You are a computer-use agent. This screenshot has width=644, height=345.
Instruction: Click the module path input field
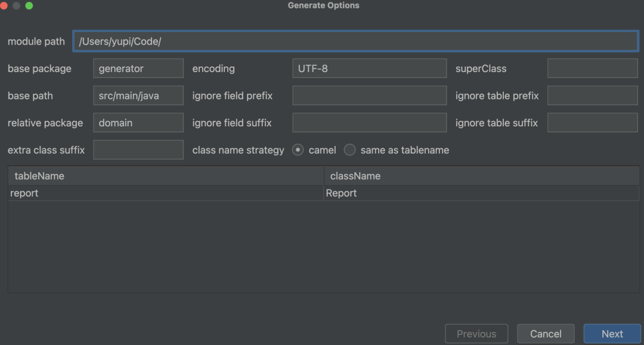coord(355,41)
